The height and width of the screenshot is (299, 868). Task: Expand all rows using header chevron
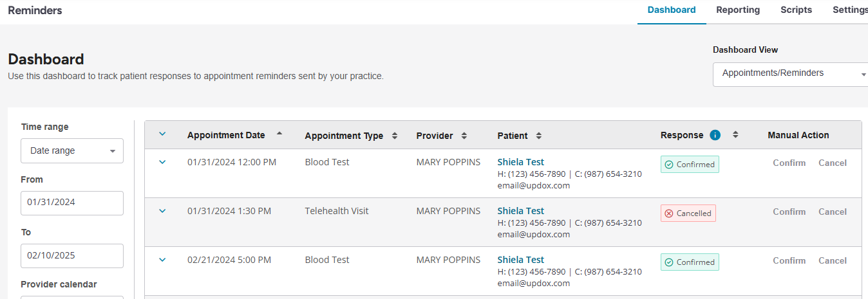pyautogui.click(x=162, y=134)
